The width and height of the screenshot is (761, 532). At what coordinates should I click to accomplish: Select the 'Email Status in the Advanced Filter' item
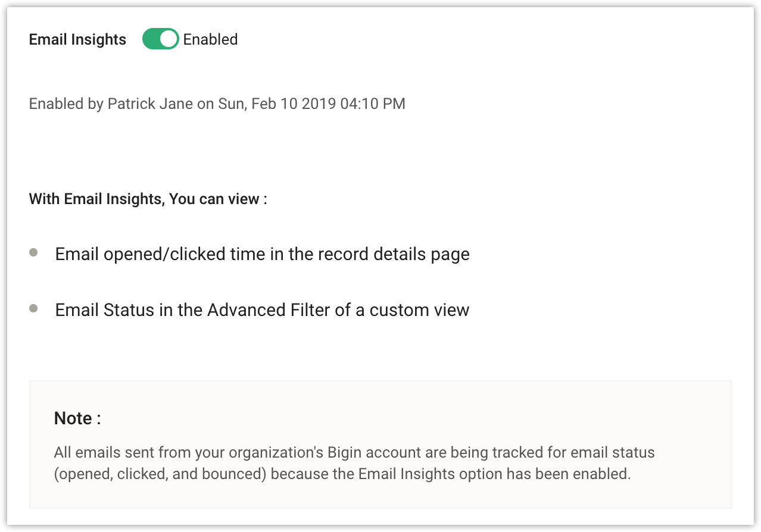click(262, 310)
